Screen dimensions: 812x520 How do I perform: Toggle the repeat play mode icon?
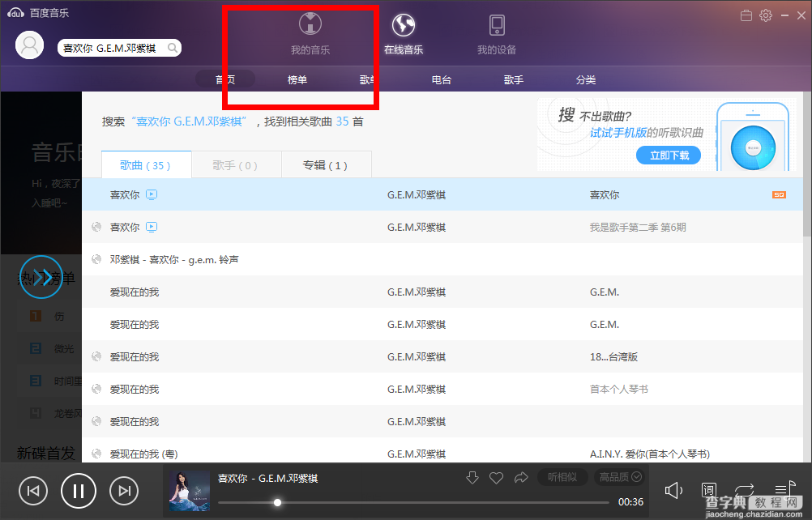(744, 489)
